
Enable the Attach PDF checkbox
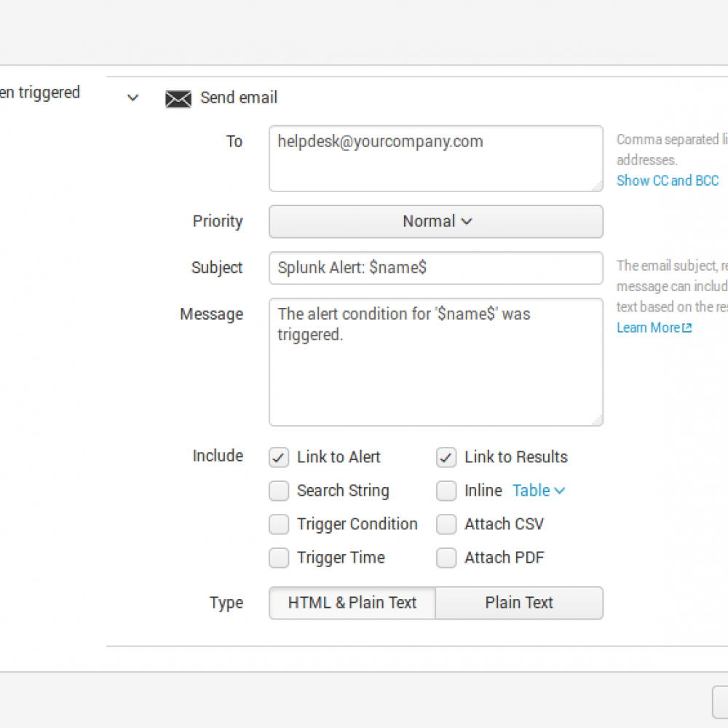click(x=446, y=558)
